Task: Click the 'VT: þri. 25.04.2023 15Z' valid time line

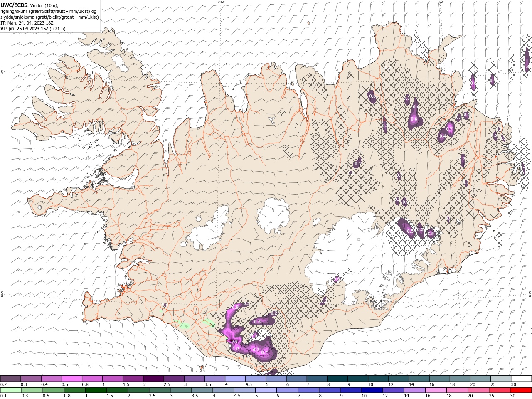Action: pyautogui.click(x=25, y=29)
